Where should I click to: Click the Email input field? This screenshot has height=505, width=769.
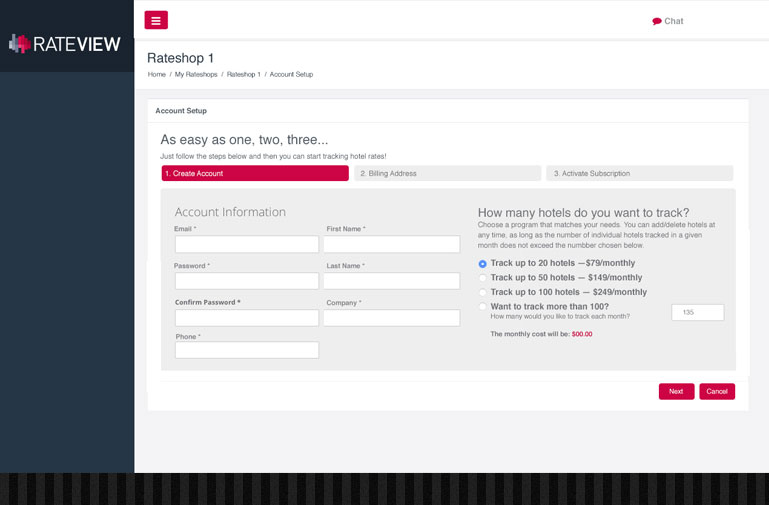[246, 245]
